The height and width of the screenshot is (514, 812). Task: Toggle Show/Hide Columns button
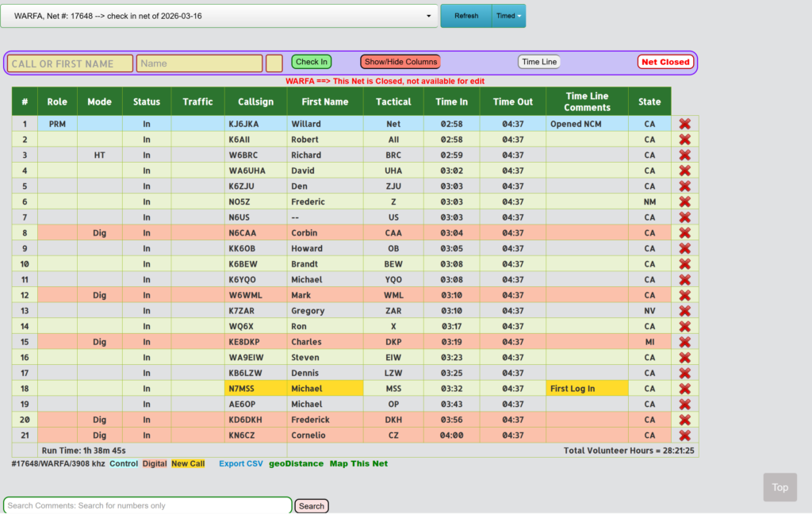(400, 62)
